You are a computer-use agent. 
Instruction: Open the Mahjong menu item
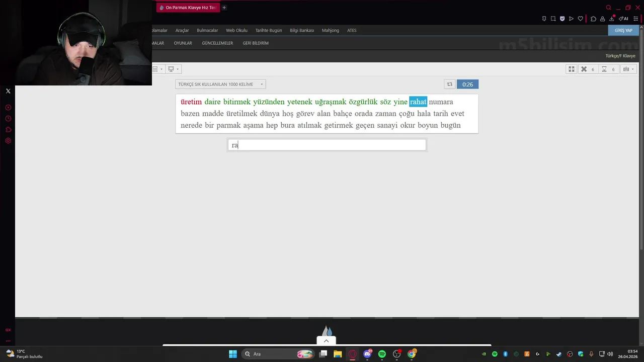click(x=331, y=30)
